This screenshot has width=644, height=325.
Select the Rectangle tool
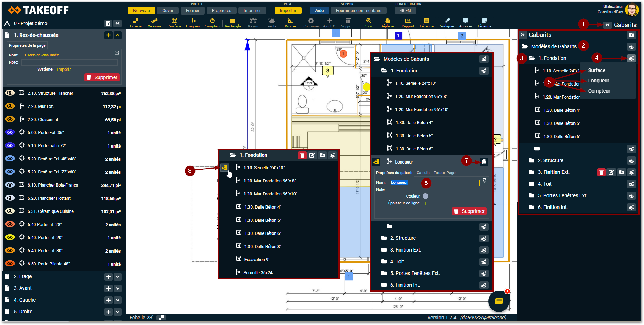tap(233, 23)
